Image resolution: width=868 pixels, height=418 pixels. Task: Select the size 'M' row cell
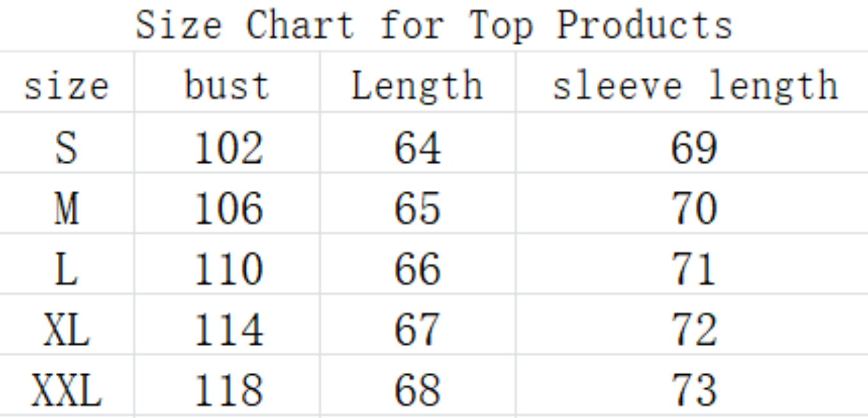point(66,208)
